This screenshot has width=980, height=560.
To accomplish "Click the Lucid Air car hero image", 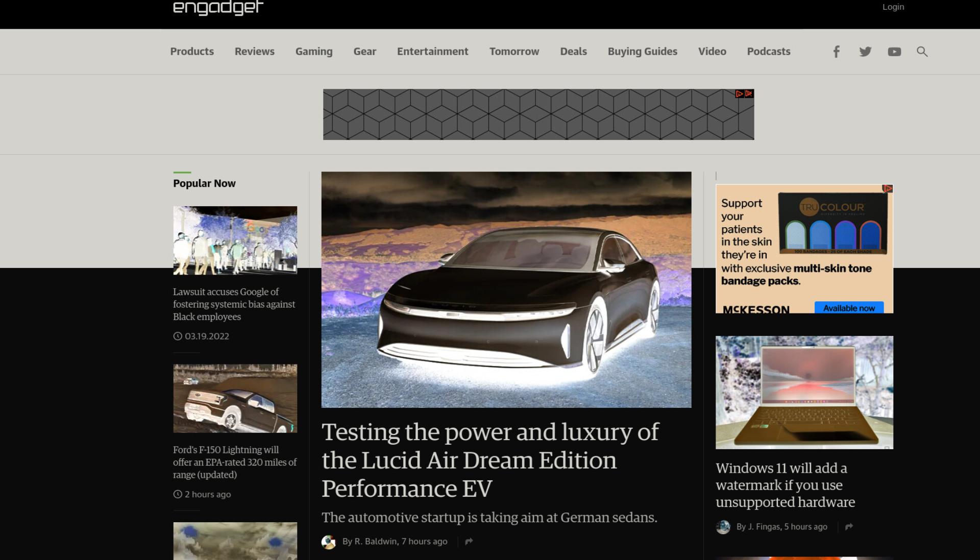I will 506,289.
